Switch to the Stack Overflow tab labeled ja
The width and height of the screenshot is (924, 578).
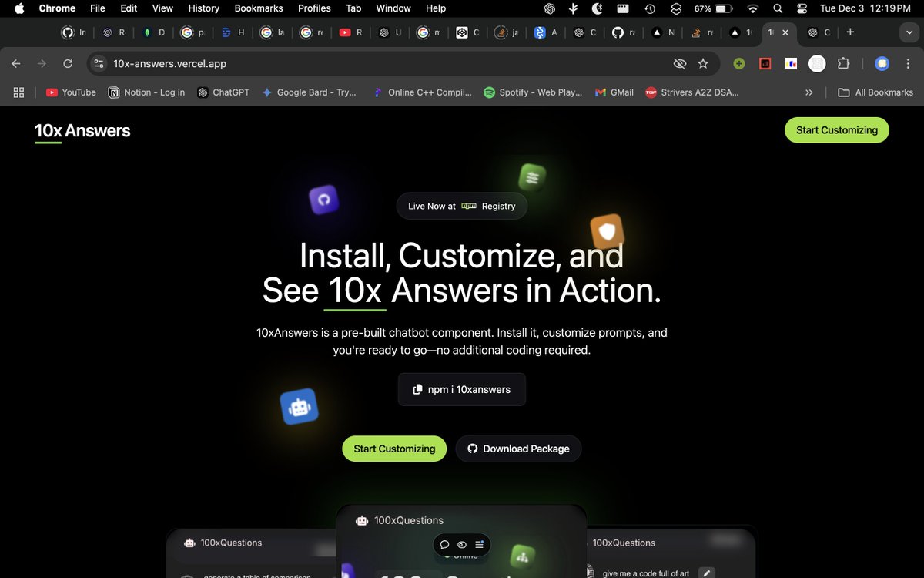(507, 32)
